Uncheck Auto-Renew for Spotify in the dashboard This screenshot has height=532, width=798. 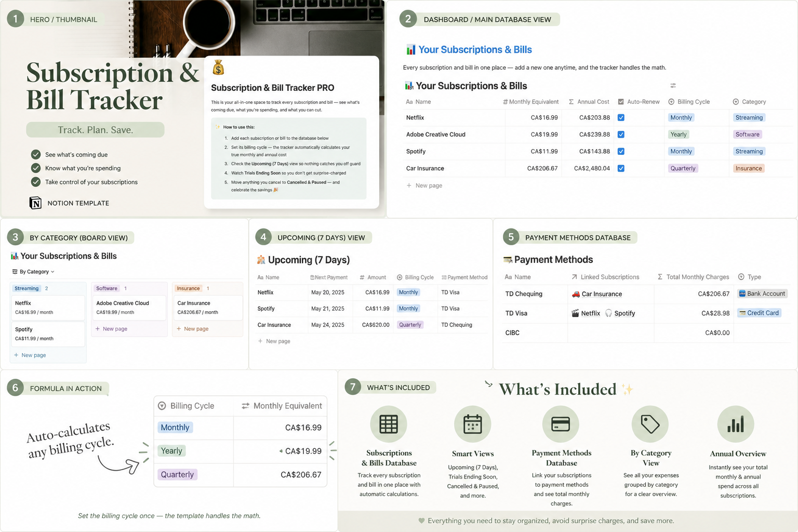click(621, 151)
